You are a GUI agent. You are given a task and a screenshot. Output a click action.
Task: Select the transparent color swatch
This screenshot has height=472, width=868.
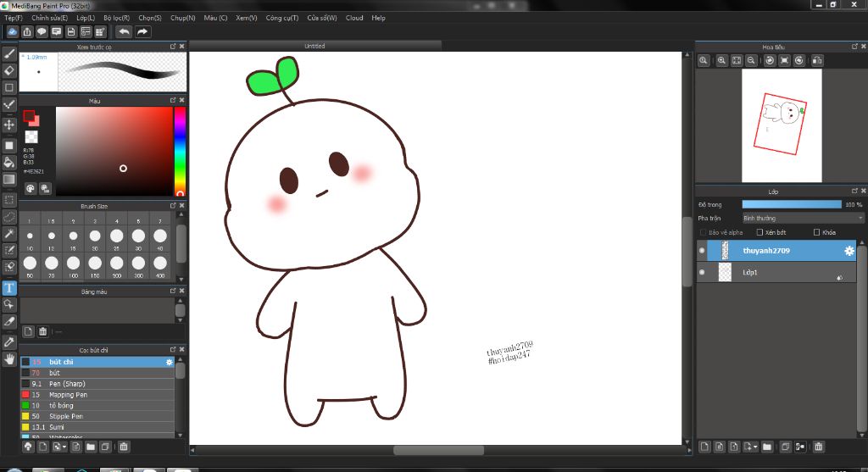[x=31, y=136]
